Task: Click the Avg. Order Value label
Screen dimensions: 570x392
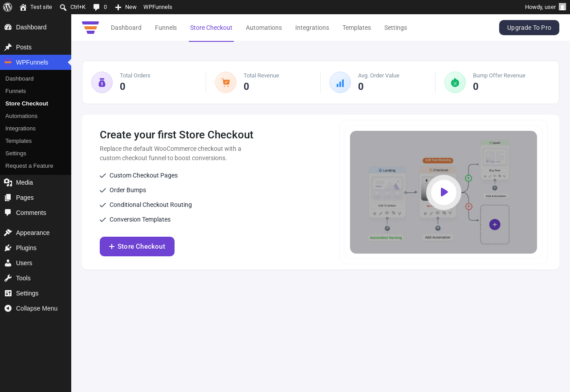Action: pos(379,76)
